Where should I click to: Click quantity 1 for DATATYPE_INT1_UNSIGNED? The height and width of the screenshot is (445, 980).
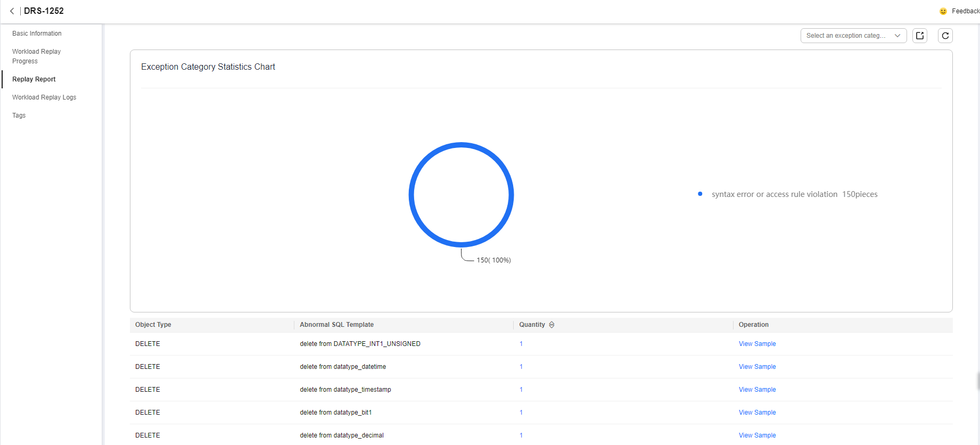521,344
